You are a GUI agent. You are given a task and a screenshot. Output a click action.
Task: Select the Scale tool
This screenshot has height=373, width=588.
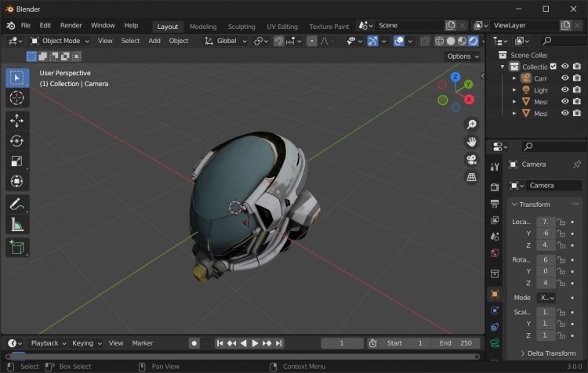pos(17,161)
